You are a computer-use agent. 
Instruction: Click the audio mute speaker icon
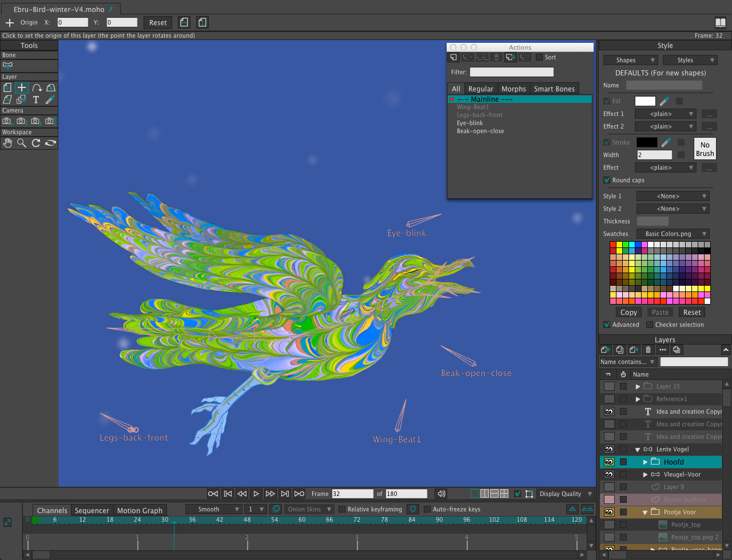pyautogui.click(x=441, y=494)
